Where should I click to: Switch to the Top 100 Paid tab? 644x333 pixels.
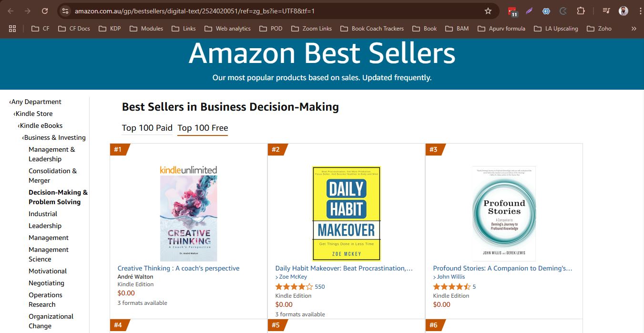click(x=147, y=128)
